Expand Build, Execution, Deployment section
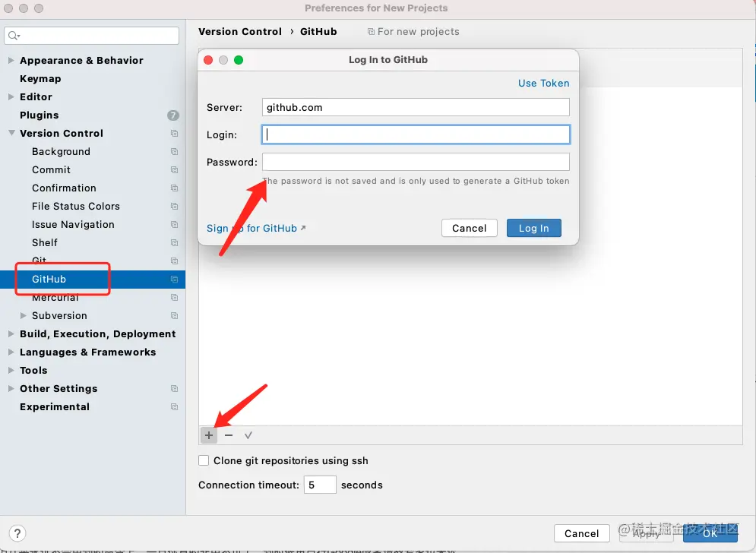Screen dimensions: 756x553 tap(11, 333)
